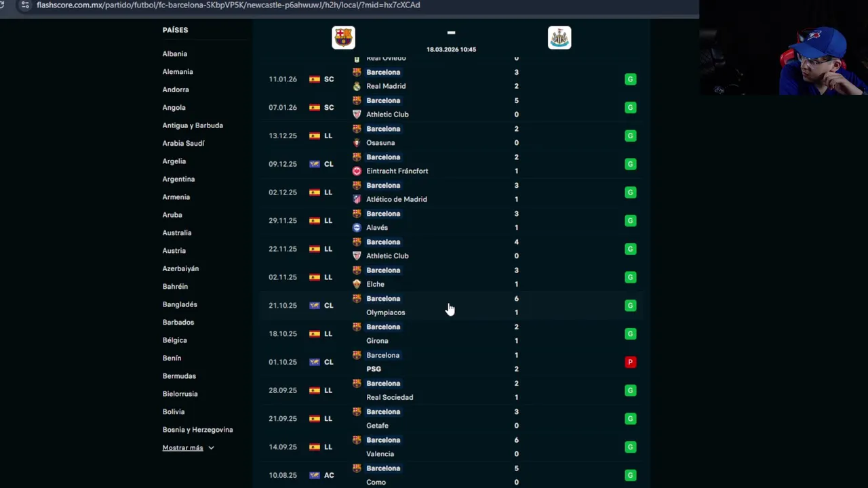The height and width of the screenshot is (488, 868).
Task: Click green G badge for Atlético de Madrid match
Action: [x=630, y=192]
